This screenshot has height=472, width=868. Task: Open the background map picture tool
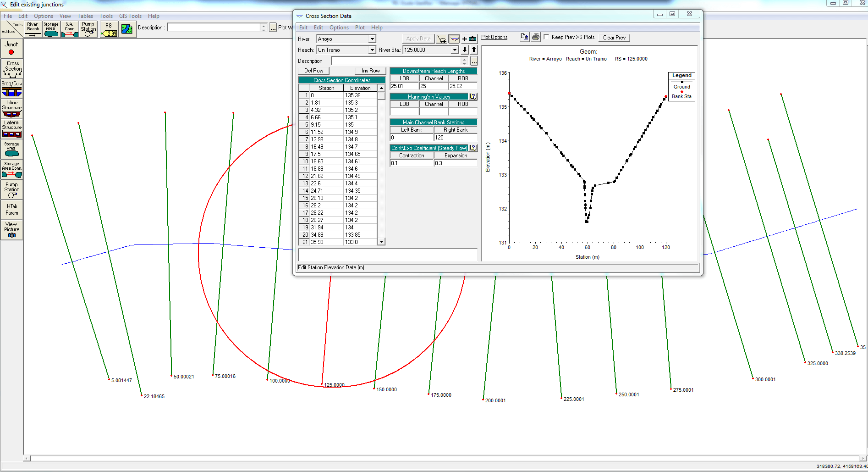127,29
